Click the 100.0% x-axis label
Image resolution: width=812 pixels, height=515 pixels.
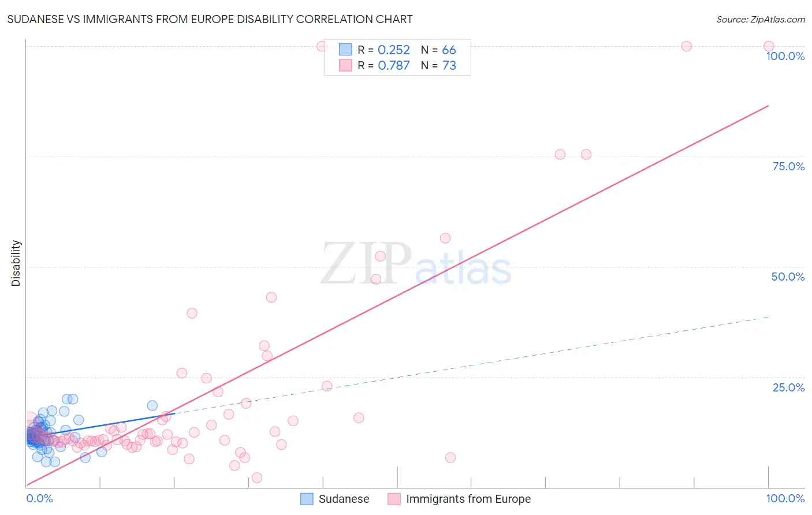(785, 498)
